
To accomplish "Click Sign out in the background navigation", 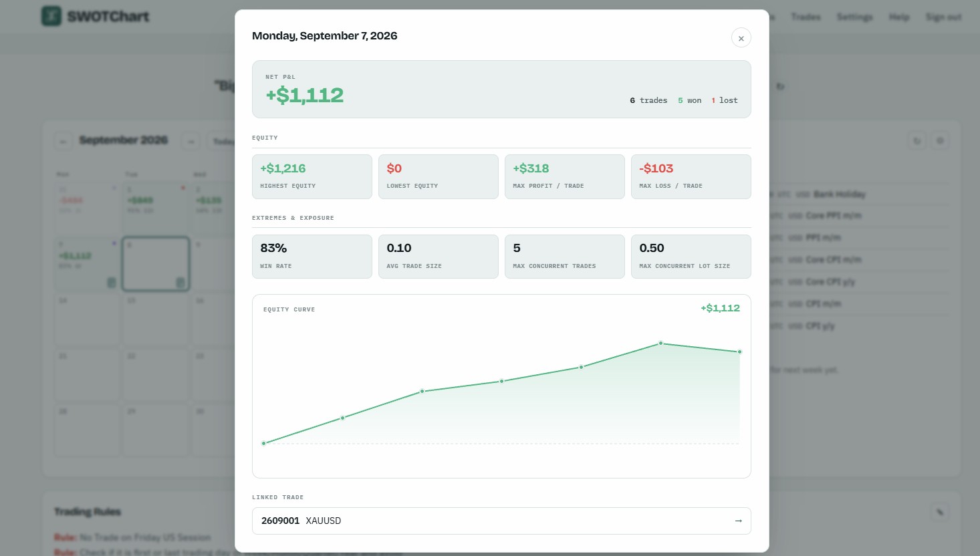I will [x=943, y=17].
